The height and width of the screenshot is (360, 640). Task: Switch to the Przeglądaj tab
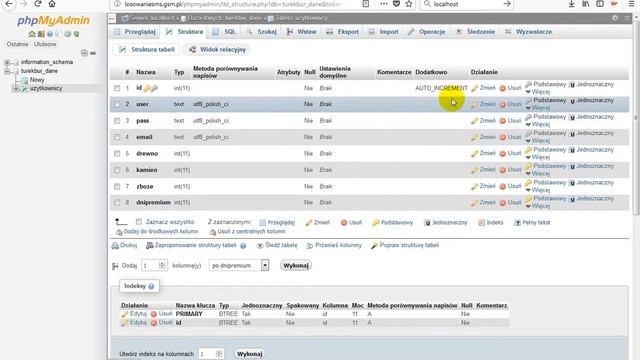pos(135,32)
